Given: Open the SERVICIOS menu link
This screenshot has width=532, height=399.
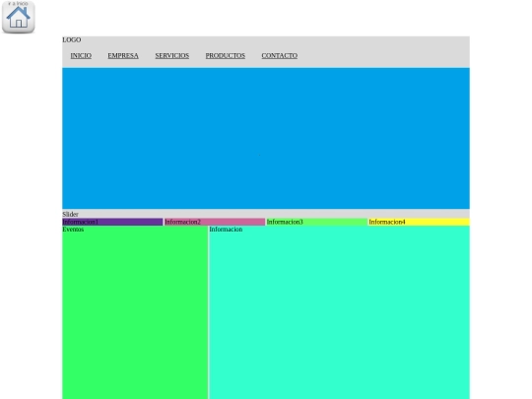Looking at the screenshot, I should (x=172, y=55).
